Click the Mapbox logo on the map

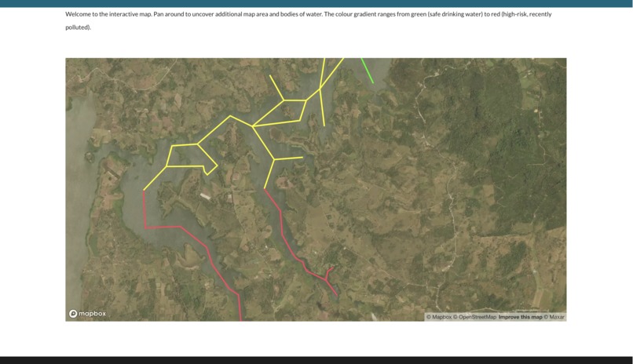point(88,314)
